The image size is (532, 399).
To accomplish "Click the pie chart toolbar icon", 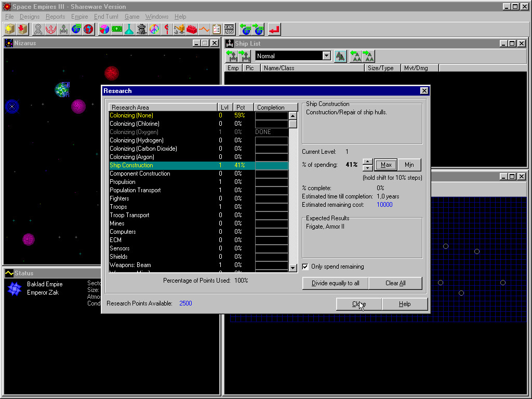I will click(x=104, y=29).
